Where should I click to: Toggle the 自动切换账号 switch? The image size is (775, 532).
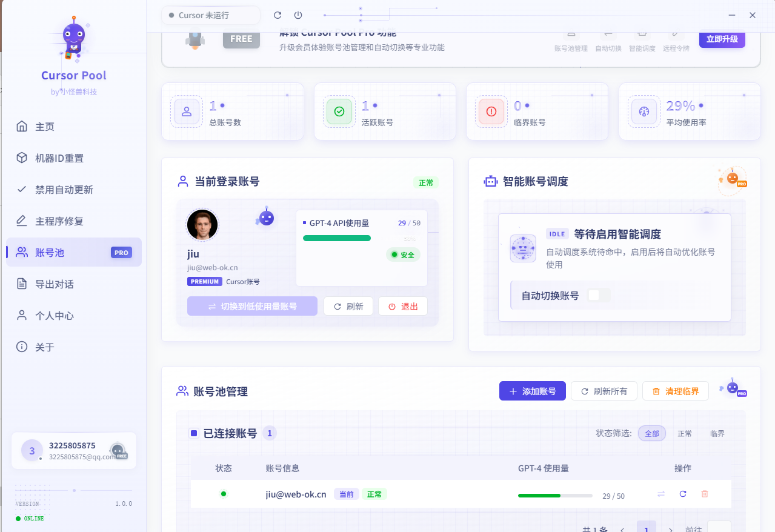[599, 295]
